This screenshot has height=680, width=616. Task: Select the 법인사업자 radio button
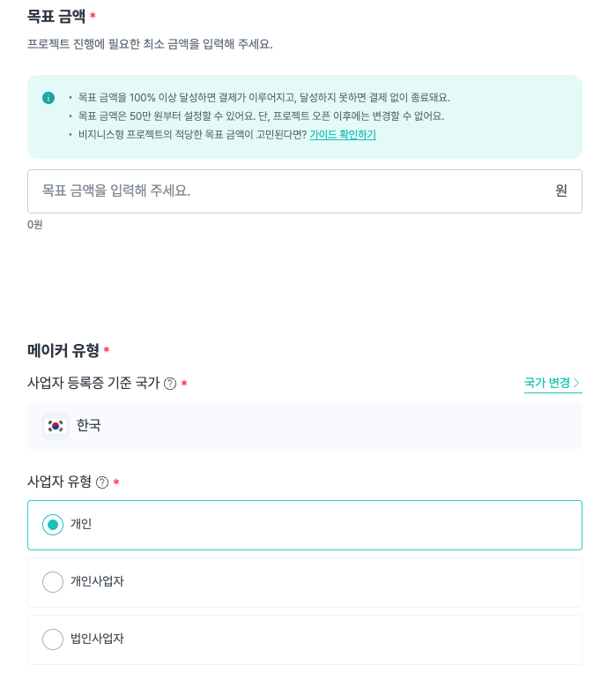click(53, 639)
